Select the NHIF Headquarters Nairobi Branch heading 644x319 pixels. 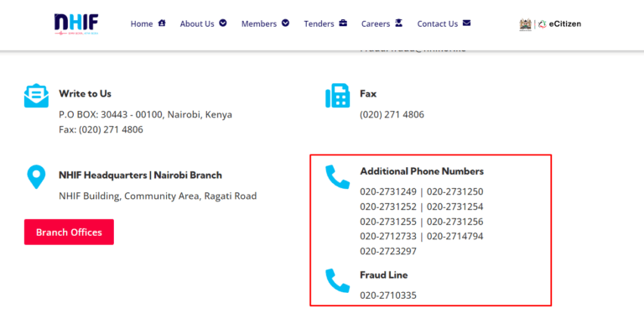pos(141,175)
